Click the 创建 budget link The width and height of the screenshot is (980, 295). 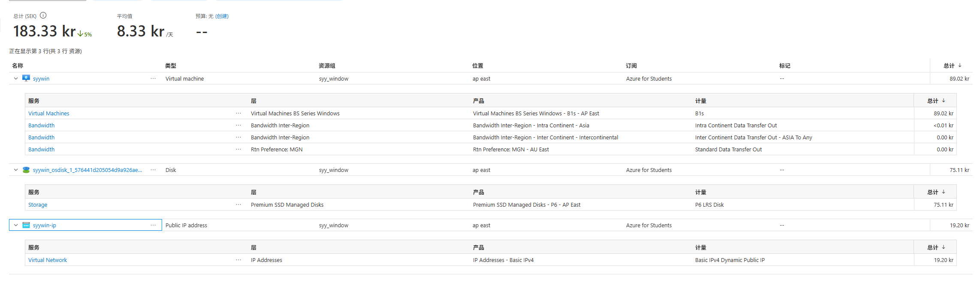pyautogui.click(x=222, y=16)
